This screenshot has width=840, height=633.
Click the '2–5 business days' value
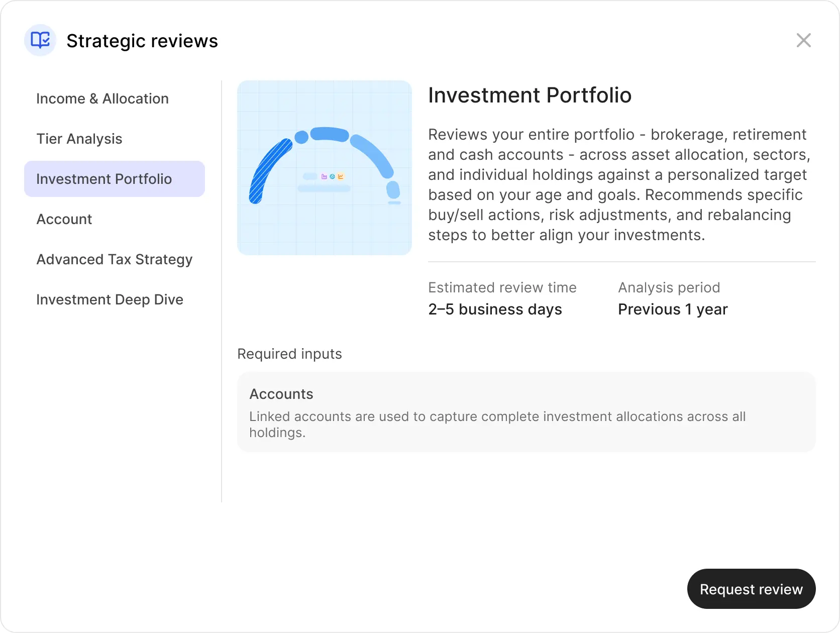495,309
